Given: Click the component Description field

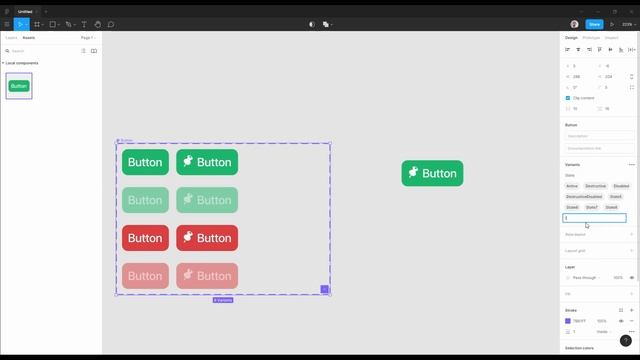Looking at the screenshot, I should [x=599, y=136].
